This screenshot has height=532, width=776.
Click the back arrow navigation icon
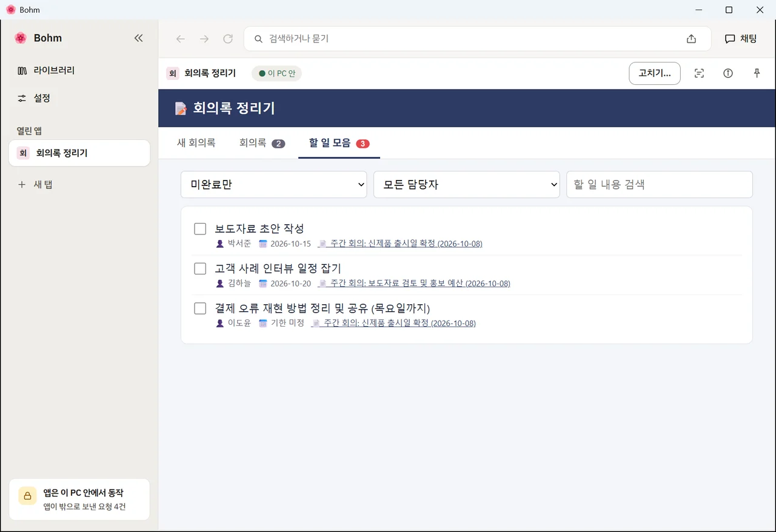click(180, 39)
